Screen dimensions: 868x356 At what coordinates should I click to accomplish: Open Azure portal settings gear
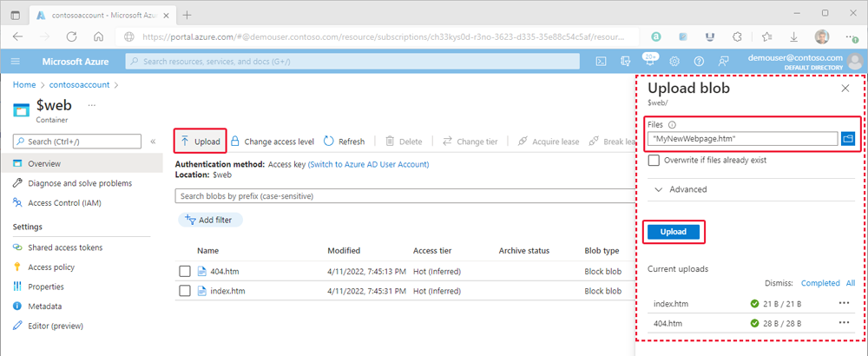(674, 61)
